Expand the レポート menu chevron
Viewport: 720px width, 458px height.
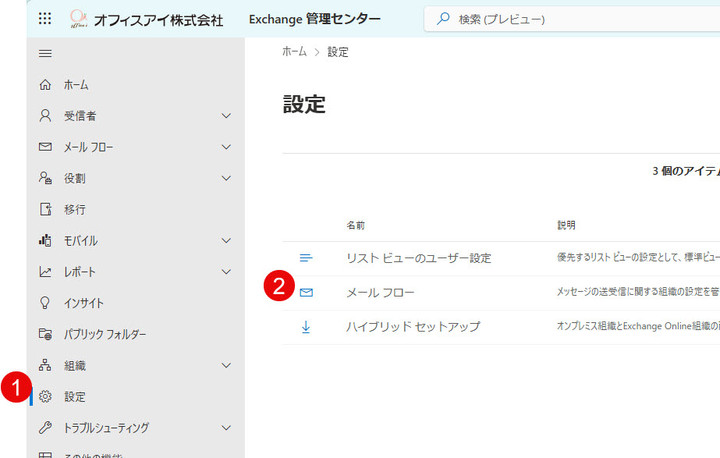click(226, 272)
